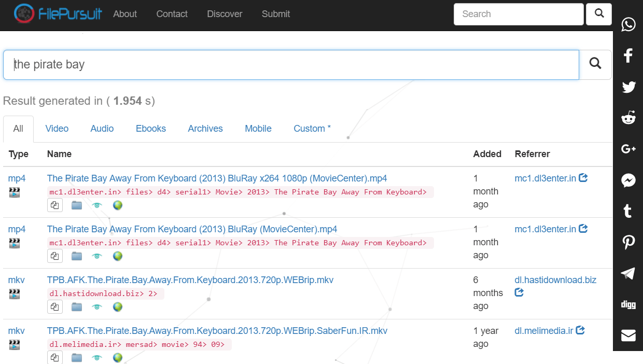Focus the top navbar Search field

click(519, 14)
